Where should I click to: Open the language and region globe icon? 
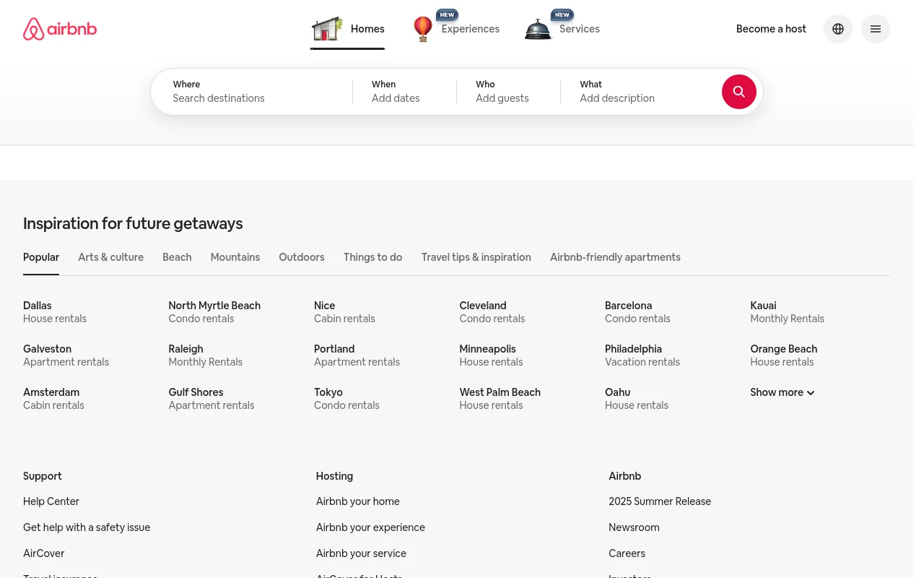(837, 29)
